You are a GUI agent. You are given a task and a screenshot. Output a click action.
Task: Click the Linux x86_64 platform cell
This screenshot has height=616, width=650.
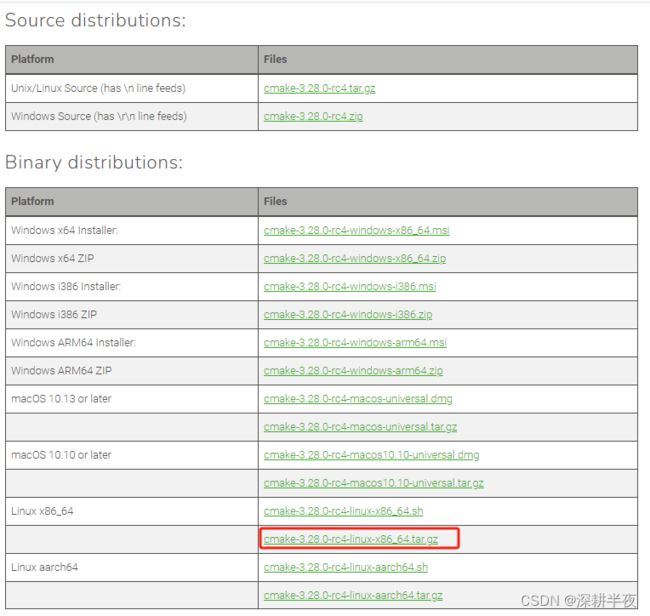pyautogui.click(x=132, y=512)
